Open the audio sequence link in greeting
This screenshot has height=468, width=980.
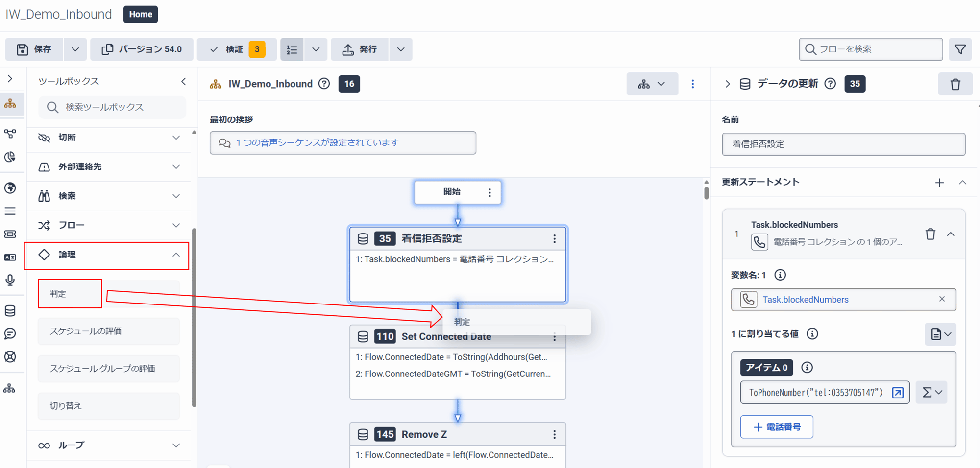point(317,143)
